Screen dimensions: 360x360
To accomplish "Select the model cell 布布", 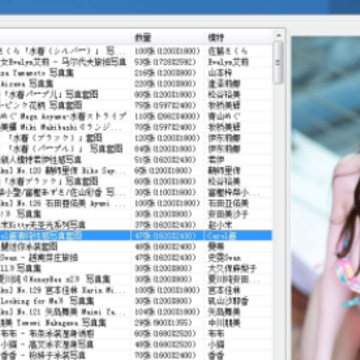I will [x=216, y=333].
